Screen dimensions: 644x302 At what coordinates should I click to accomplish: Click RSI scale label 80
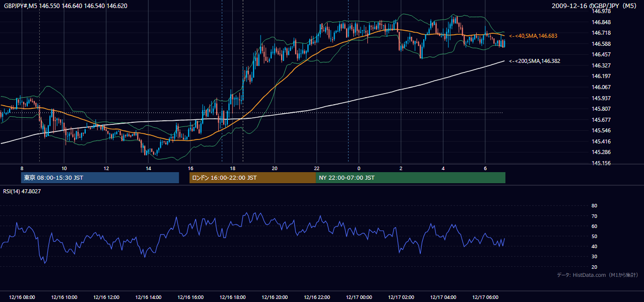[x=594, y=206]
